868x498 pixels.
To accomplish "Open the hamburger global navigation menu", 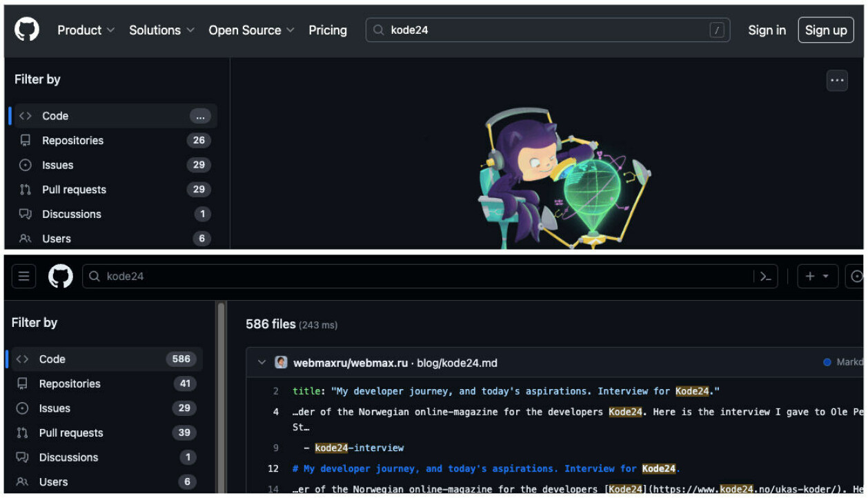I will point(23,277).
